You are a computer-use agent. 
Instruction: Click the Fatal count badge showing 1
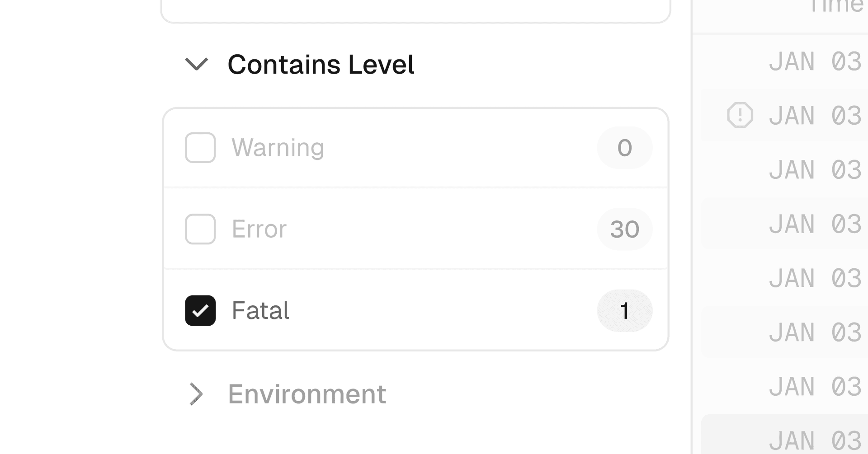(x=624, y=311)
